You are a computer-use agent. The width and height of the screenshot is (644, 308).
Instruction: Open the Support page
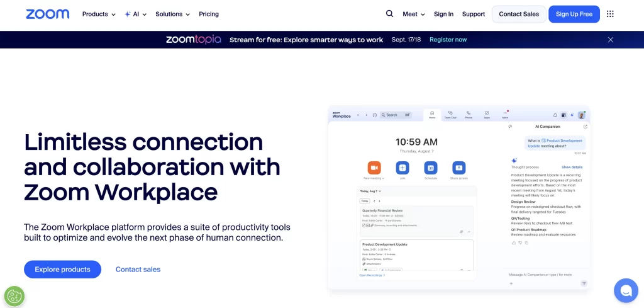coord(474,14)
